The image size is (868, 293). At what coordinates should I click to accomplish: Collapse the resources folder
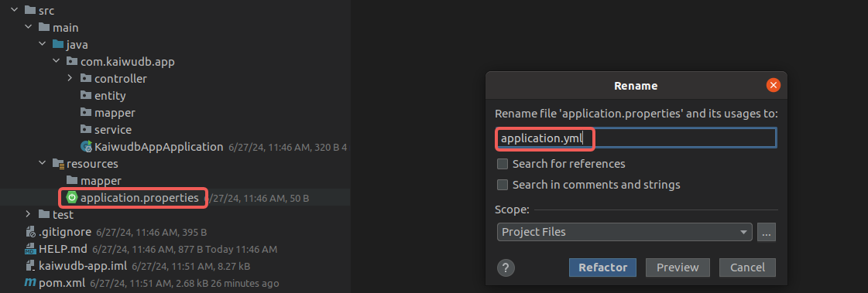(42, 163)
